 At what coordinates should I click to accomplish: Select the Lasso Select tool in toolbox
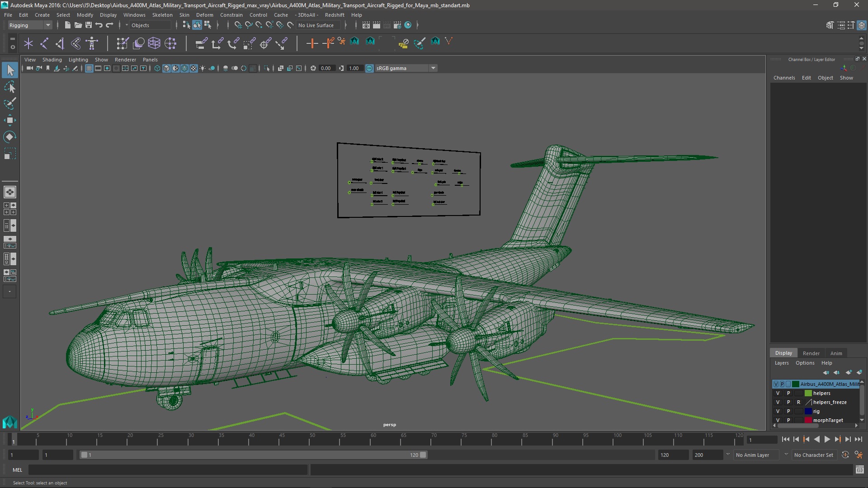click(x=9, y=87)
